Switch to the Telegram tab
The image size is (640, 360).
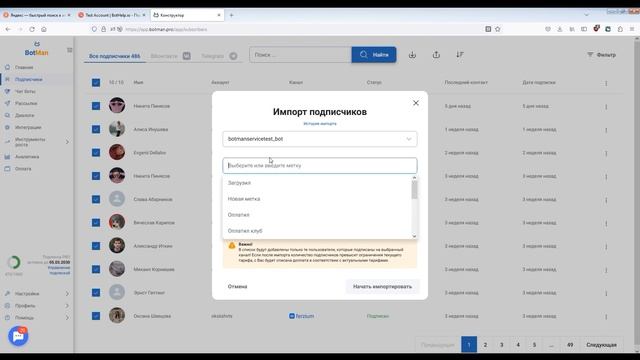click(219, 56)
